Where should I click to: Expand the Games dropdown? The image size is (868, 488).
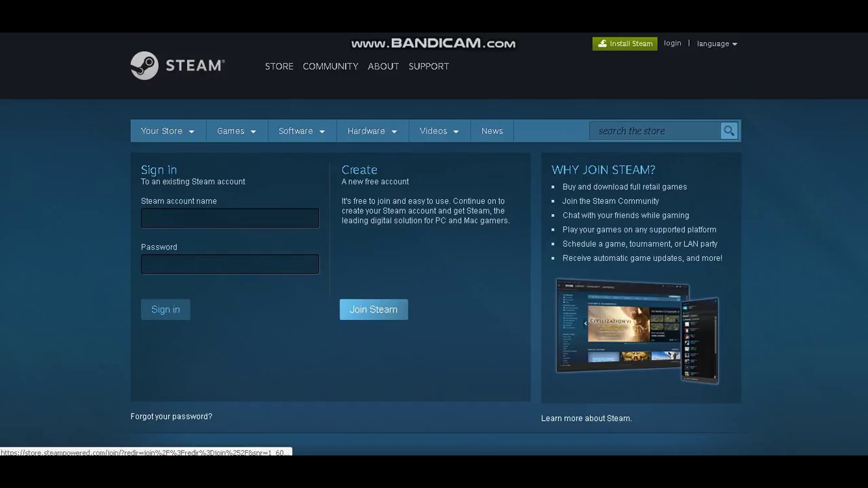pyautogui.click(x=237, y=131)
